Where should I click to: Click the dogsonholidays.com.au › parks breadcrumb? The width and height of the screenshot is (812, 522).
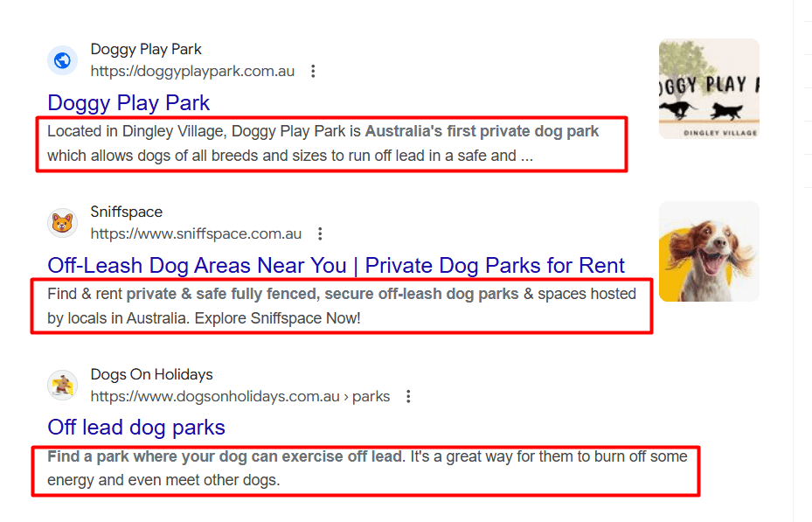pos(240,397)
